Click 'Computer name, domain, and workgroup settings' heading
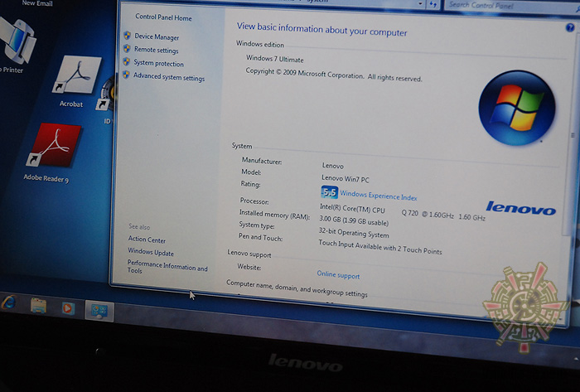This screenshot has width=580, height=392. [x=297, y=288]
